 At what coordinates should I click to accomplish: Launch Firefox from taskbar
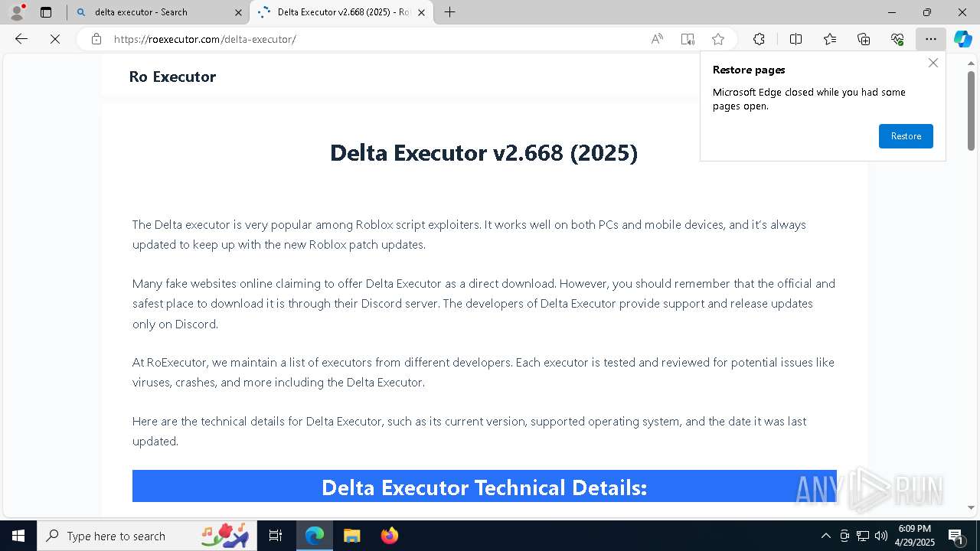click(390, 536)
